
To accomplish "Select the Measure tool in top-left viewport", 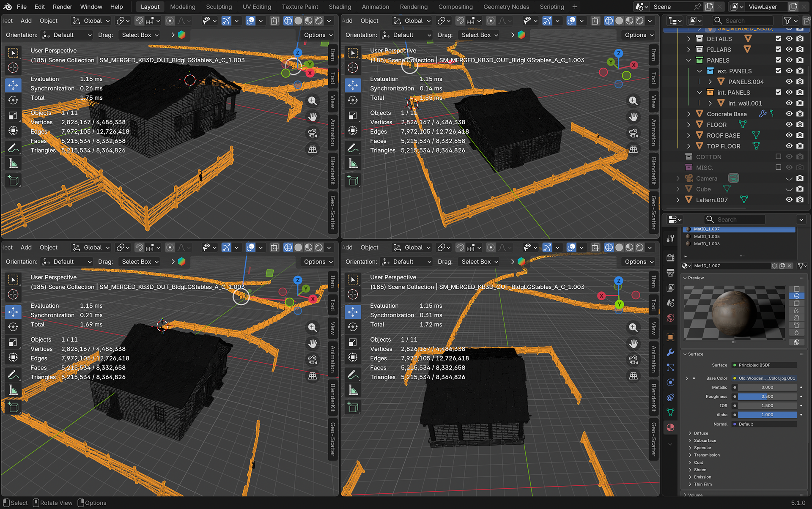I will tap(13, 164).
